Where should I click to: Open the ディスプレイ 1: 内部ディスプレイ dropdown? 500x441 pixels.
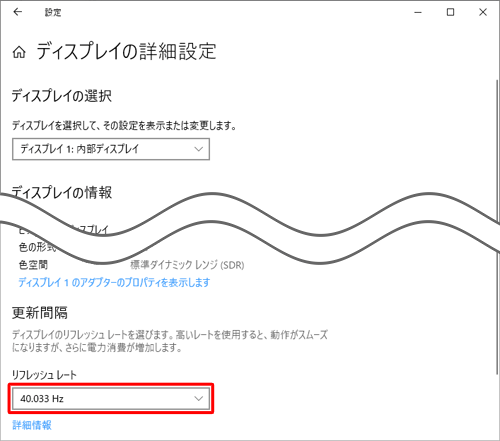tap(111, 149)
